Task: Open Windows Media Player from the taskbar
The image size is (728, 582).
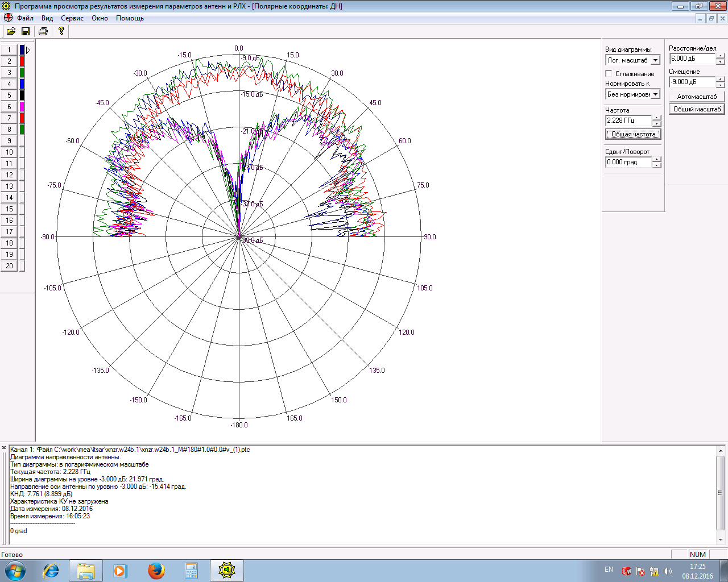Action: [x=120, y=570]
